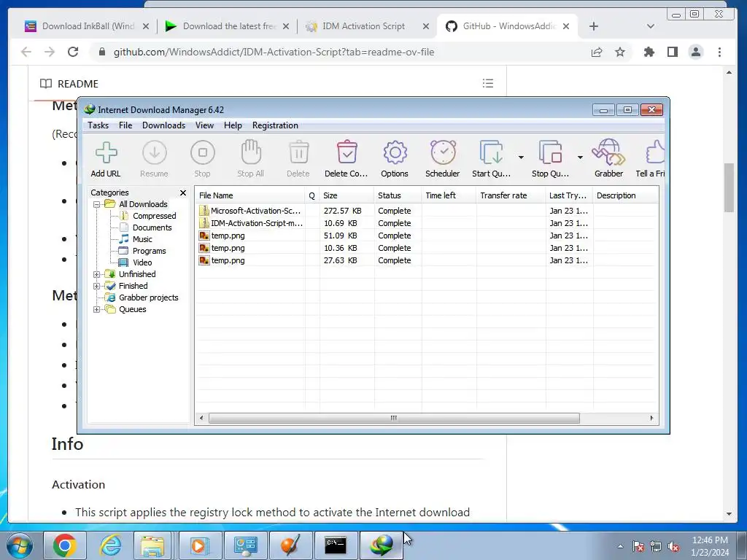Open the Registration menu
Image resolution: width=747 pixels, height=560 pixels.
(275, 125)
